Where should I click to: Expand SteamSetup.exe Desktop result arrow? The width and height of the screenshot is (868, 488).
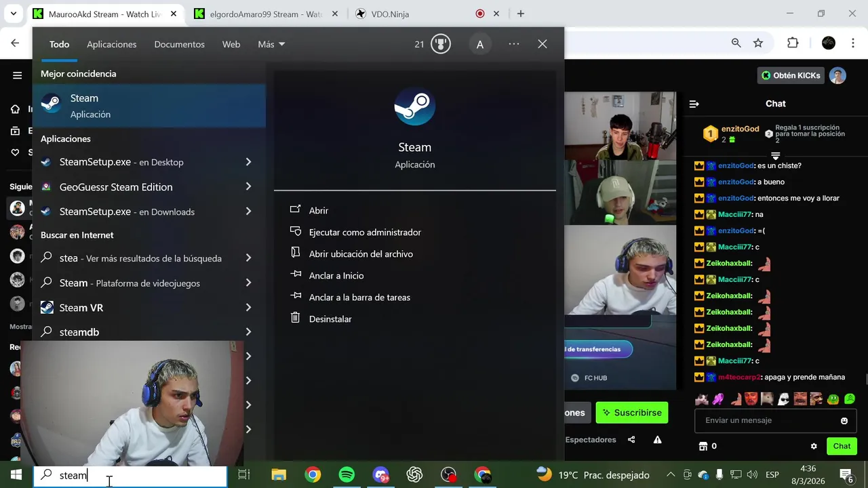[248, 162]
